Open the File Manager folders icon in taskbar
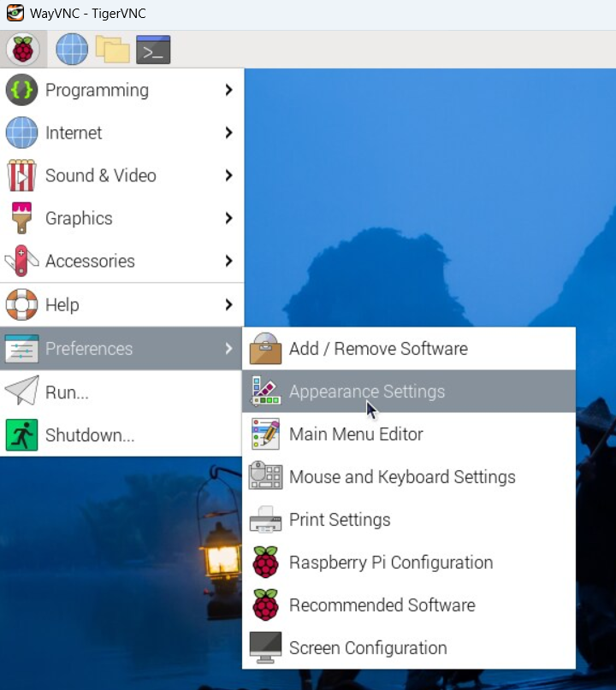 click(112, 50)
